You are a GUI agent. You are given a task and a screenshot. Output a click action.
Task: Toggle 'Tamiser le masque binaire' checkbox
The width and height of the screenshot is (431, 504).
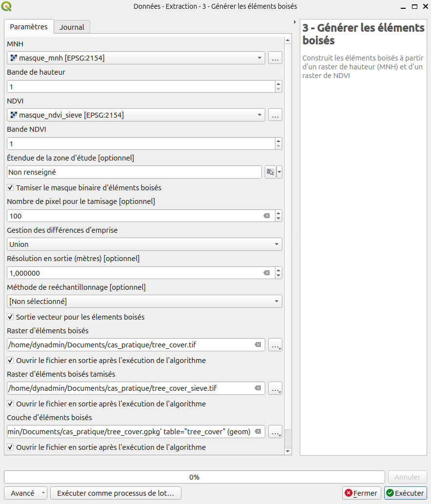click(x=11, y=187)
